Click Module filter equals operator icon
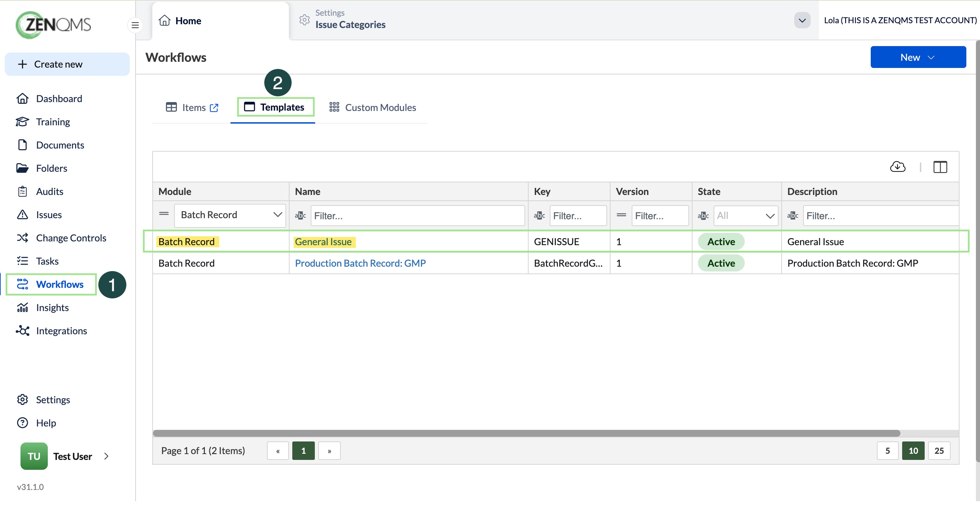This screenshot has width=980, height=506. click(x=164, y=214)
